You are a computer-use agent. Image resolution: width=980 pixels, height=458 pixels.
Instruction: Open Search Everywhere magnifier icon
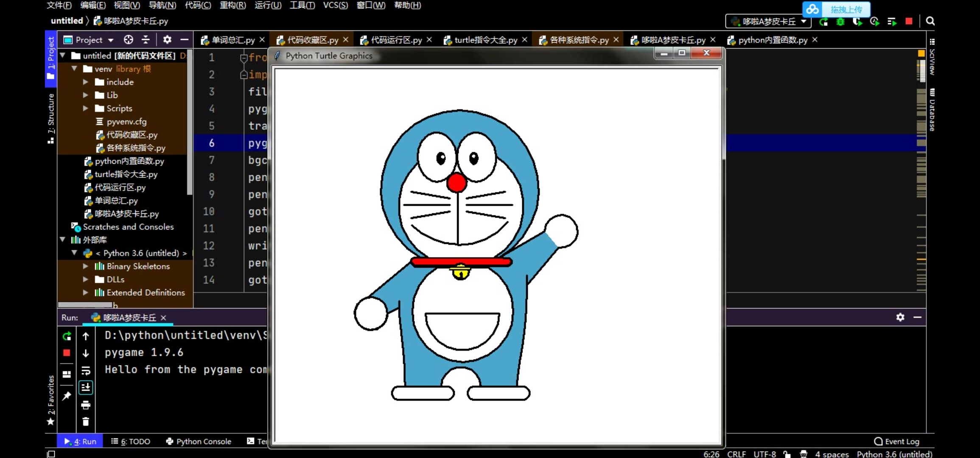[930, 21]
